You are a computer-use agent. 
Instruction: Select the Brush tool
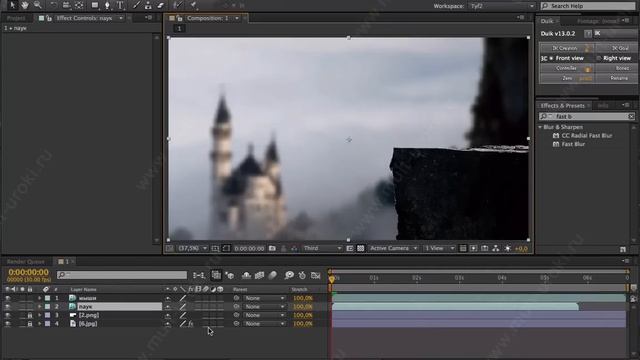click(x=136, y=5)
